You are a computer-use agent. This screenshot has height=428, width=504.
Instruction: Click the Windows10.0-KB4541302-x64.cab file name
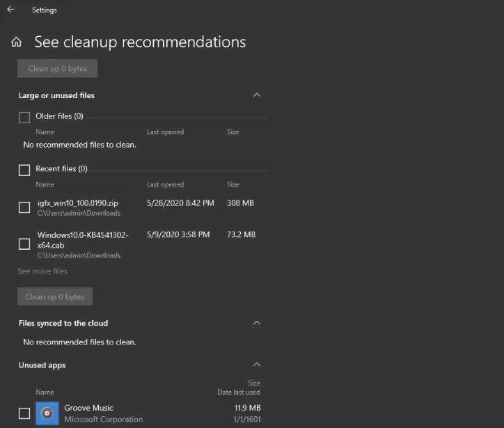point(83,240)
